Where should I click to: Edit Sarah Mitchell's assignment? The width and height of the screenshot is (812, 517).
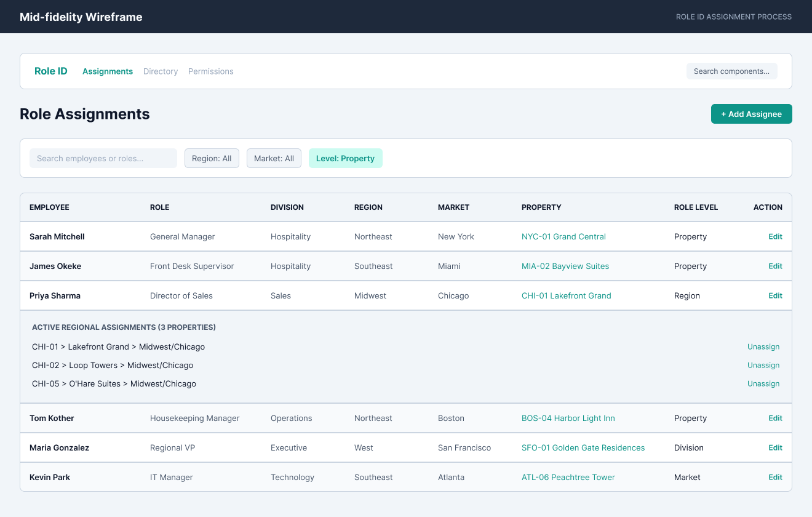point(775,236)
